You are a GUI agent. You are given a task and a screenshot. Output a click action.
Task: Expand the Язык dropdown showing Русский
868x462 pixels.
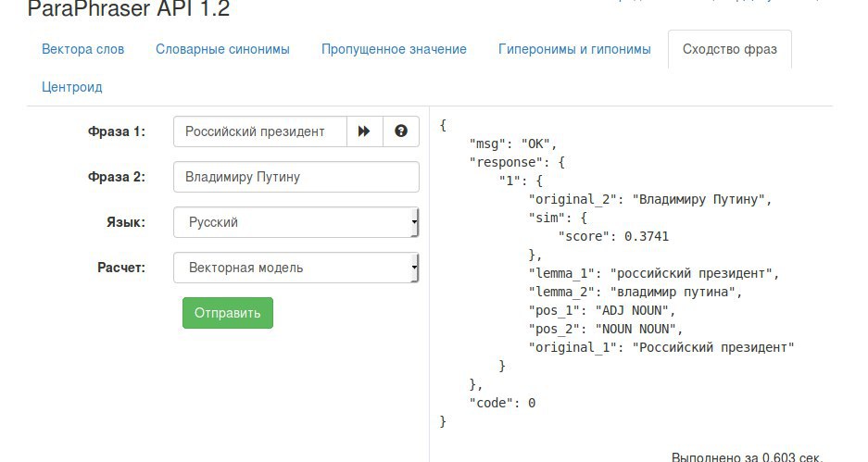(296, 222)
